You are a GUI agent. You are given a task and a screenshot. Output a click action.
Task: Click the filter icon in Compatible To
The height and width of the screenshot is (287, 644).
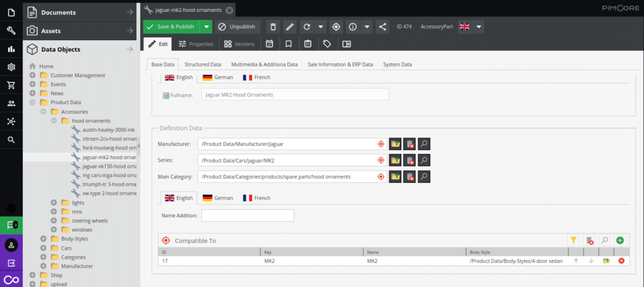click(x=574, y=241)
